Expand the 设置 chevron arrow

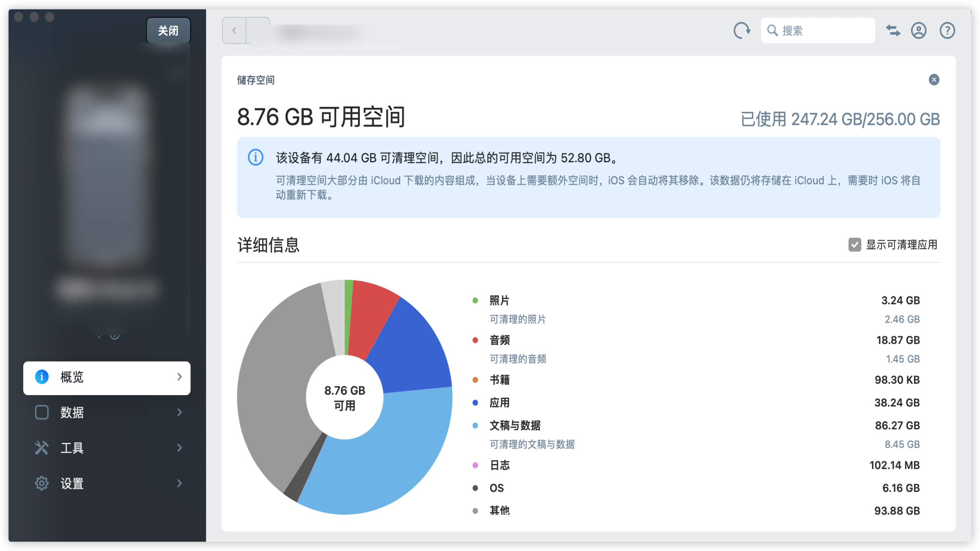(x=180, y=484)
